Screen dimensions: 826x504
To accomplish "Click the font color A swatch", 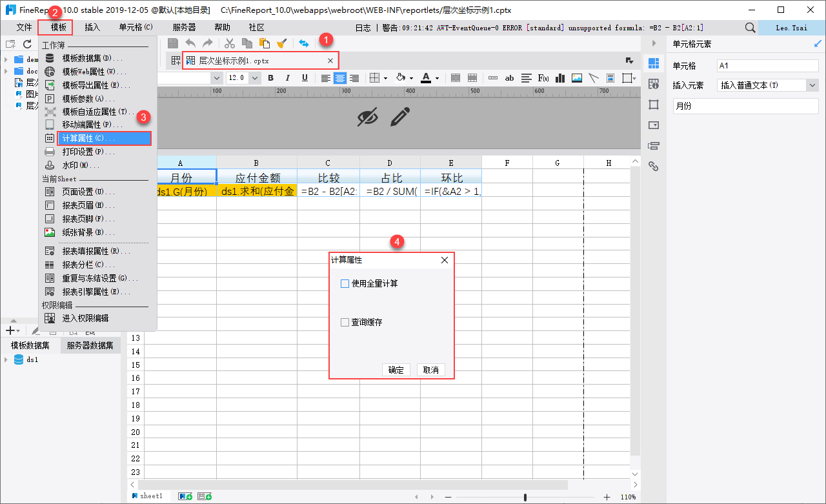I will [x=426, y=78].
